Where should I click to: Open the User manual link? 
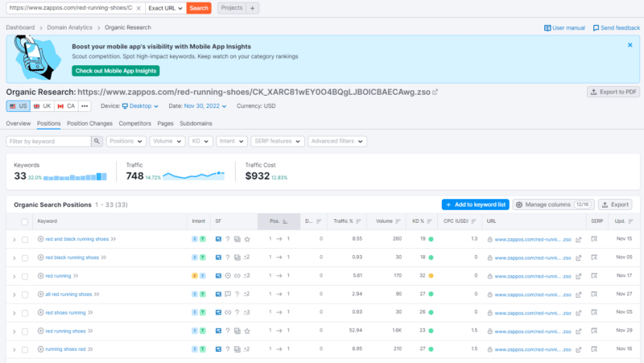564,28
